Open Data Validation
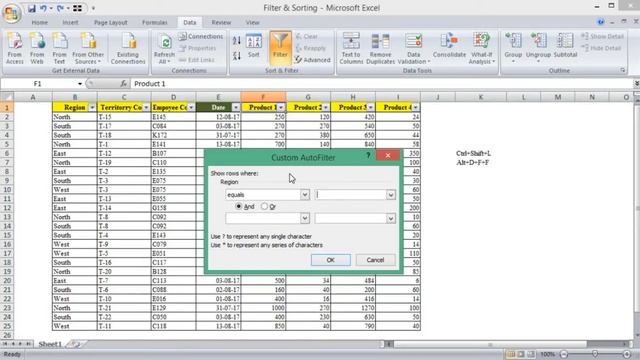Viewport: 640px width, 360px height. click(414, 48)
